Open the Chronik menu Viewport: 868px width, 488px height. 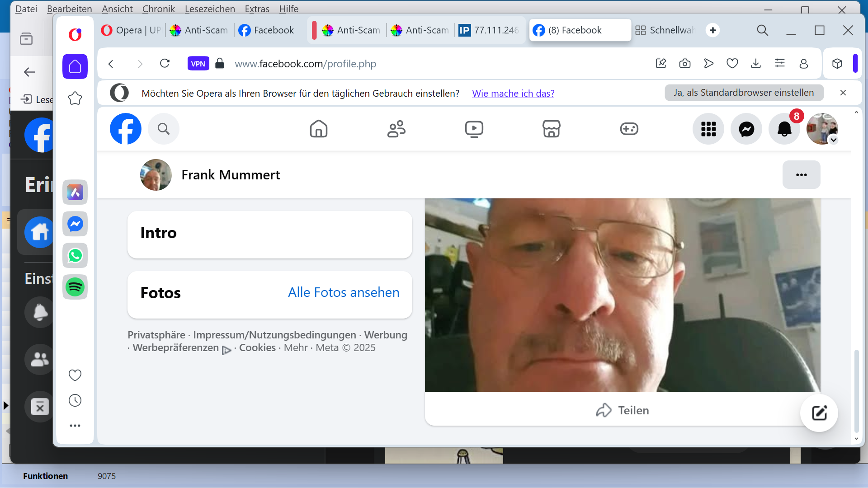(158, 9)
